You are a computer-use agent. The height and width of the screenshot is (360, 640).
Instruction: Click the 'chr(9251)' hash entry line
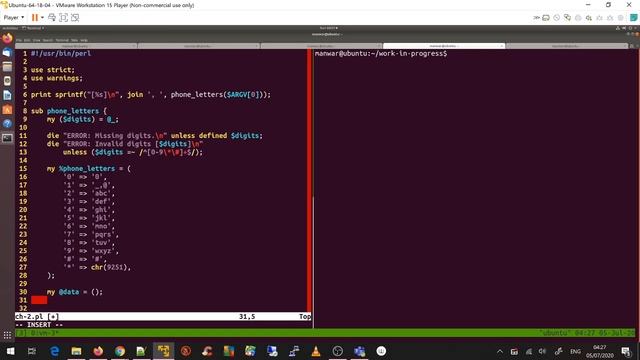(97, 267)
